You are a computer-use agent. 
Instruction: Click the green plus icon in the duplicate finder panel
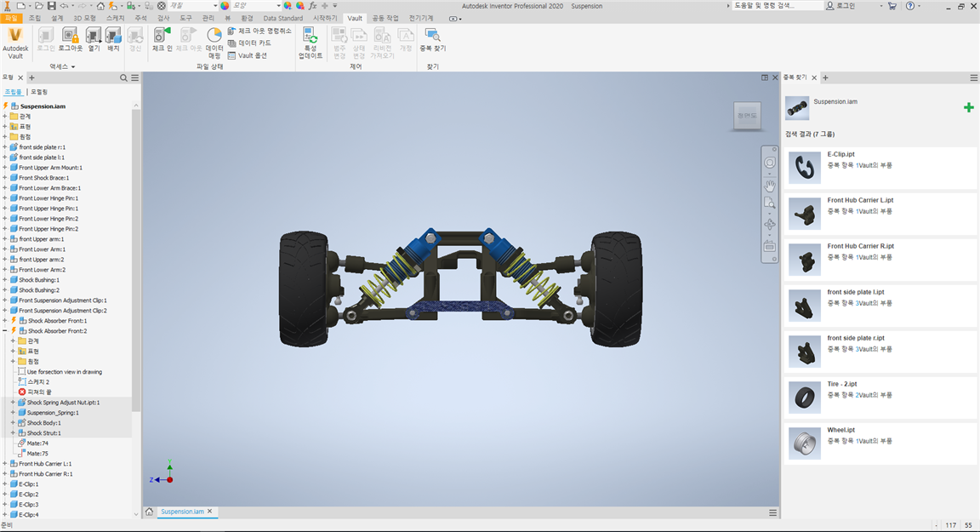[x=969, y=107]
